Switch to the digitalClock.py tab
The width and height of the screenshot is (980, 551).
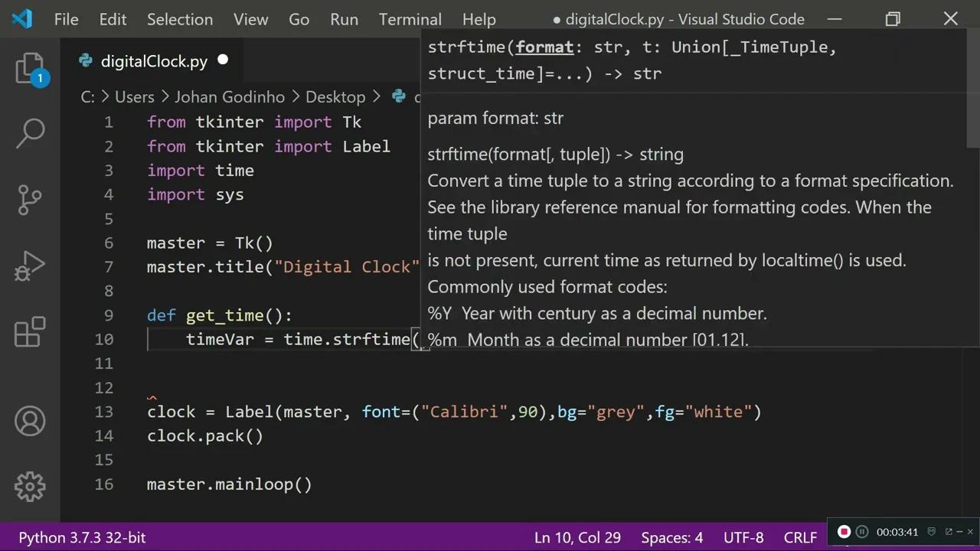(x=154, y=61)
